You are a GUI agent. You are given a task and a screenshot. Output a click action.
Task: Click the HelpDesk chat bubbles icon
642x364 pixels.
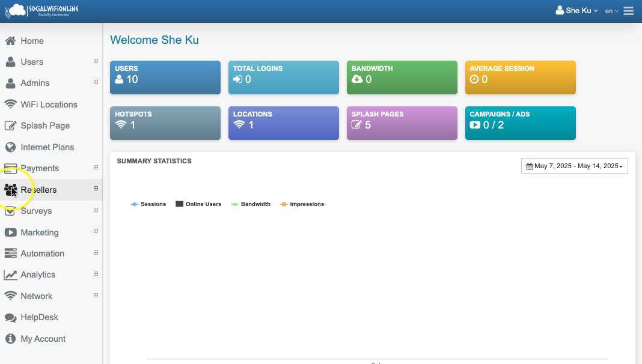[11, 317]
